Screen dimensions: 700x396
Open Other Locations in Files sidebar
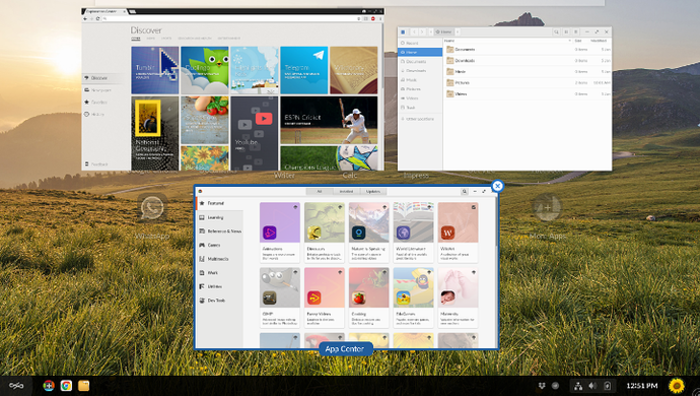(x=420, y=119)
